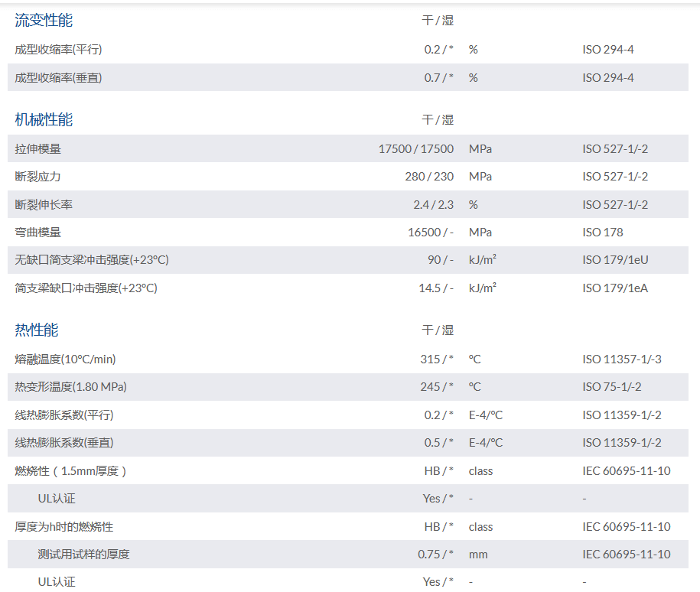
Task: Click the 17500 / 17500 tensile modulus value
Action: pos(415,149)
